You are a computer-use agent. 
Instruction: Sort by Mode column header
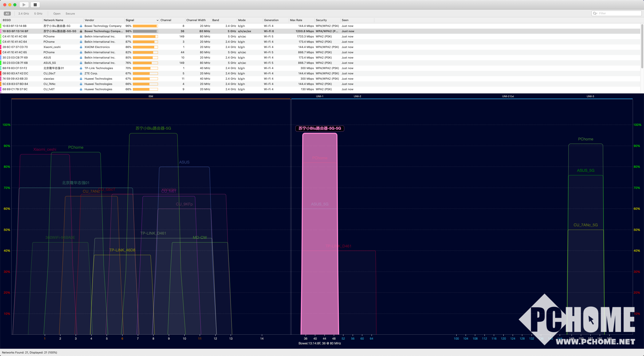click(x=250, y=20)
